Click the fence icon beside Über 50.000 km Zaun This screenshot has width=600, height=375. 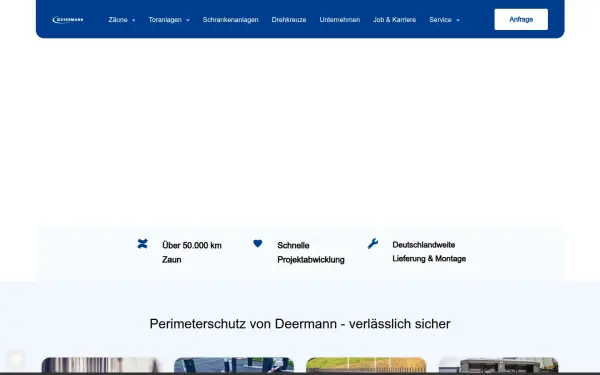(142, 244)
